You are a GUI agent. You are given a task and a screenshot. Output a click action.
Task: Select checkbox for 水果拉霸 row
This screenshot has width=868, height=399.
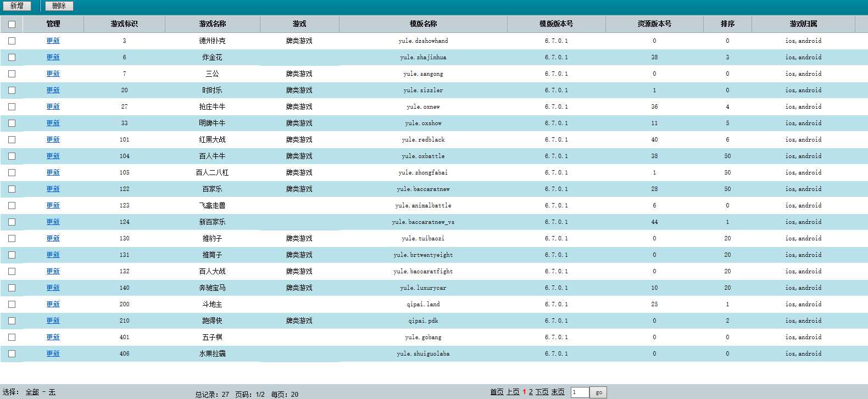(12, 353)
